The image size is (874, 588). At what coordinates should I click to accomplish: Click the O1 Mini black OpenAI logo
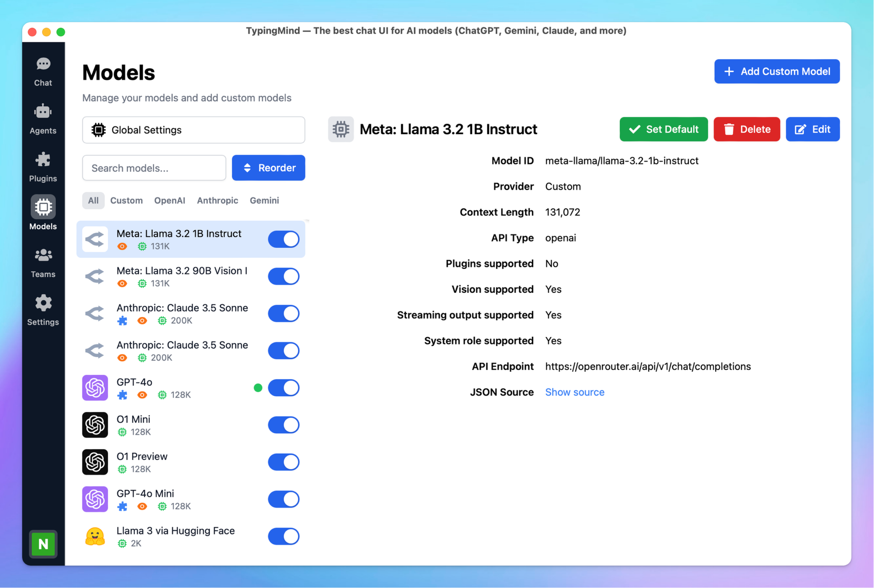pyautogui.click(x=95, y=425)
